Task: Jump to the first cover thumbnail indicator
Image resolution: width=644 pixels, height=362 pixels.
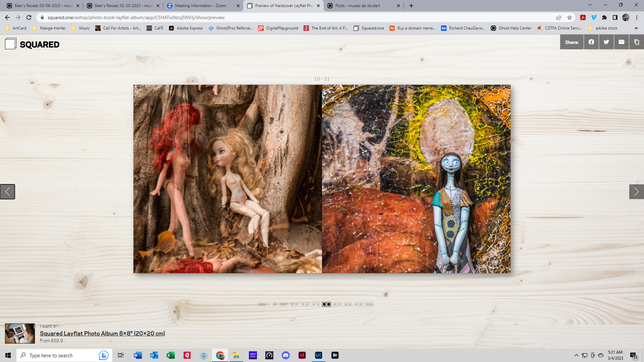Action: click(262, 304)
